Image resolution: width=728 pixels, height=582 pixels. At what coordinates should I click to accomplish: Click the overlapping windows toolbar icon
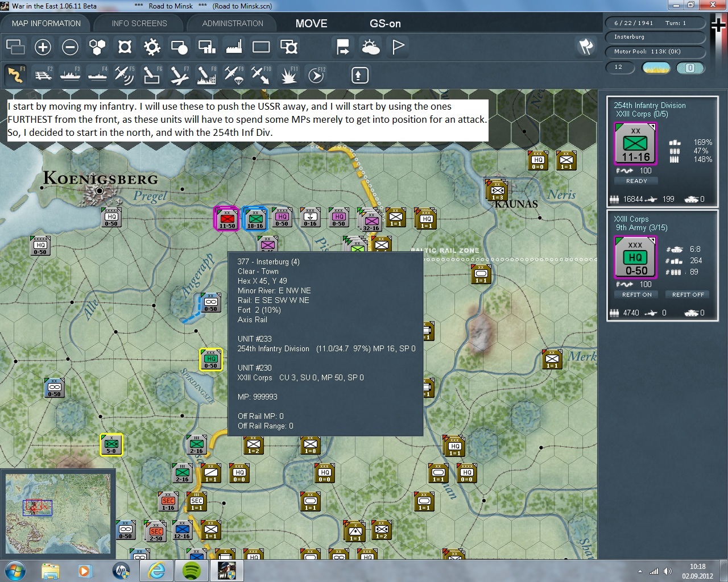[x=15, y=47]
